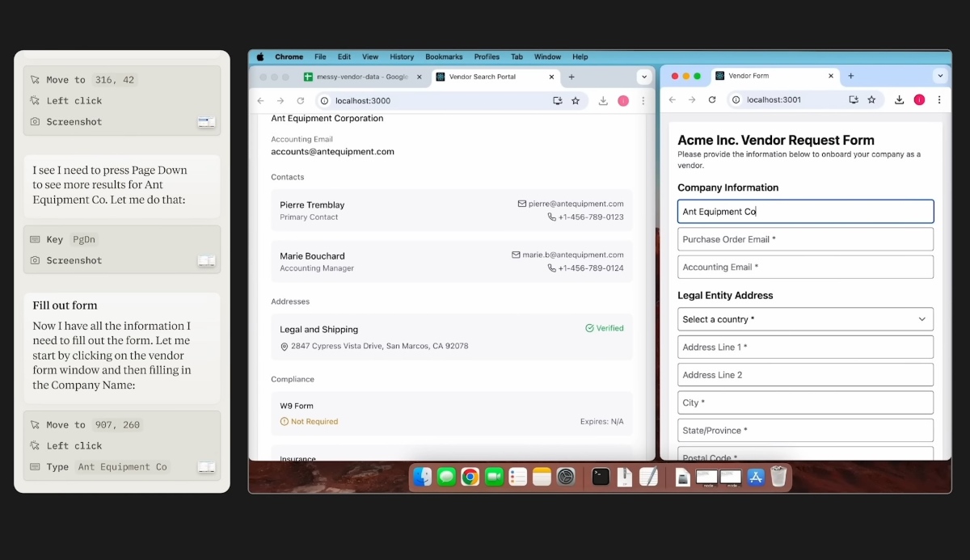This screenshot has width=970, height=560.
Task: Go back in the Vendor Form window
Action: [671, 99]
